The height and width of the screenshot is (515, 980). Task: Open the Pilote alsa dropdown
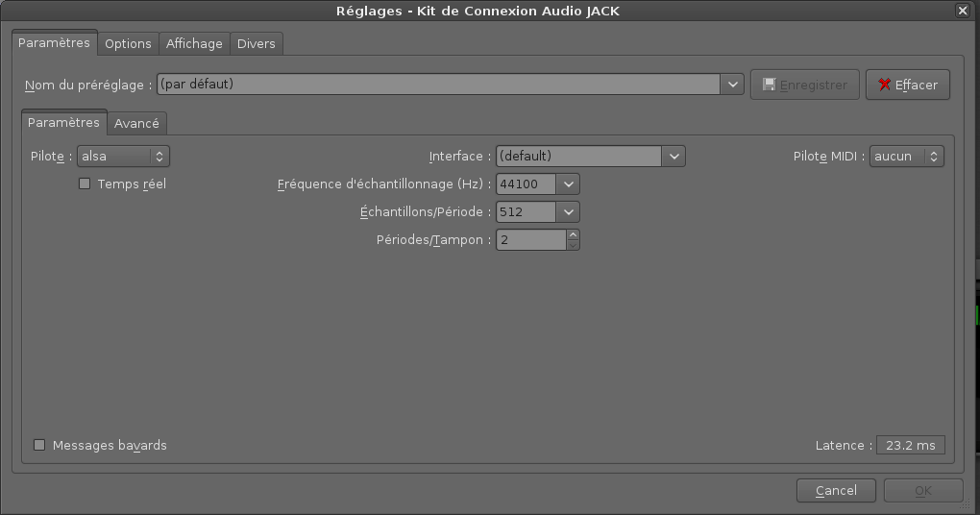(123, 157)
